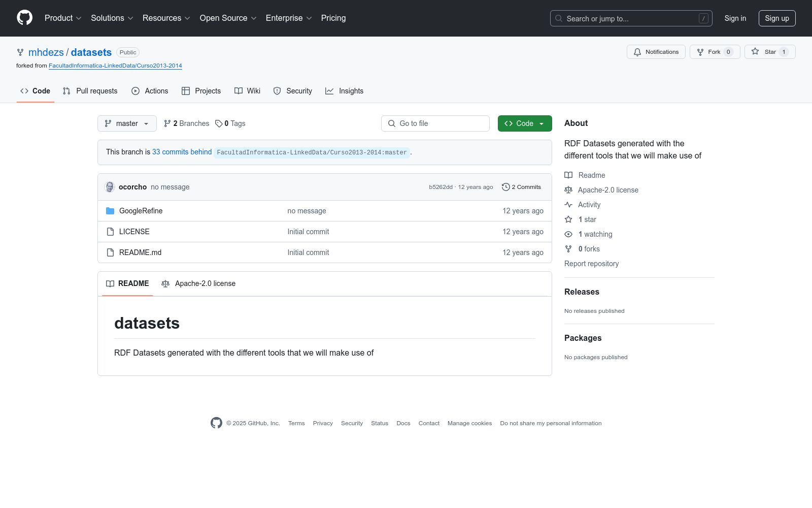
Task: Click the fork icon beside 0 forks
Action: (x=568, y=249)
